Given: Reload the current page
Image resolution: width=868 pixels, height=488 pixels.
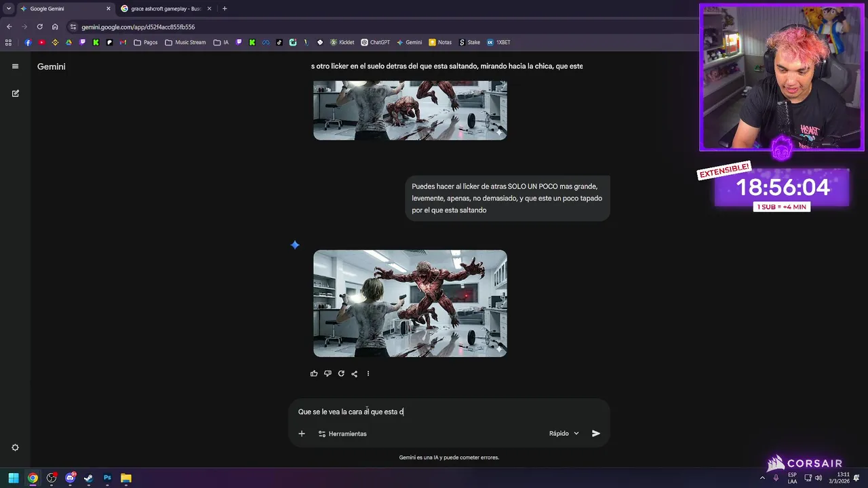Looking at the screenshot, I should tap(39, 27).
